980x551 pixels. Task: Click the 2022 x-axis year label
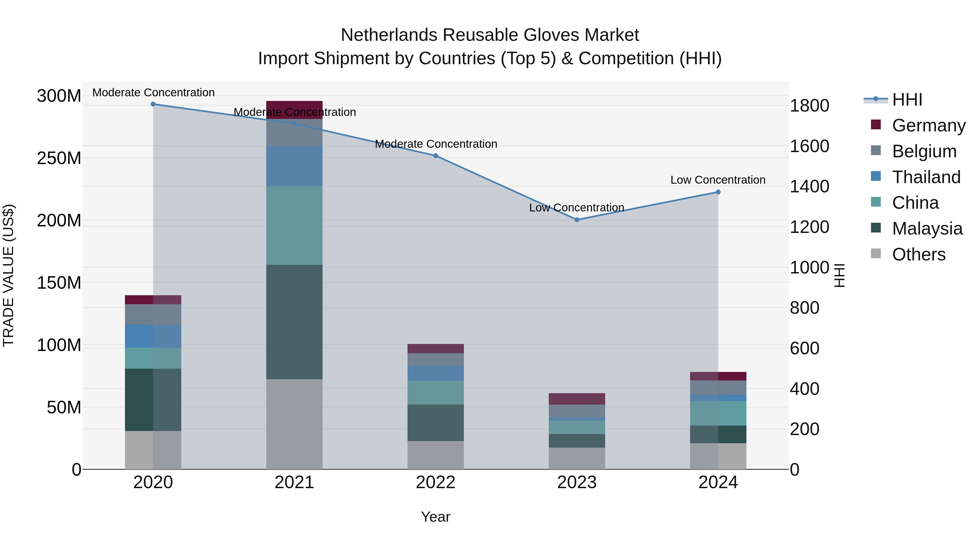436,482
